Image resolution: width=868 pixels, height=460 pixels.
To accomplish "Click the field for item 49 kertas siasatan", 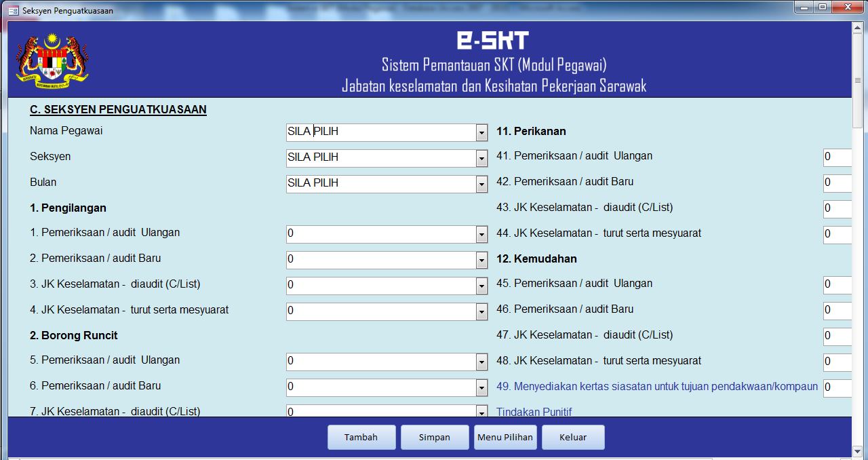I will [838, 387].
